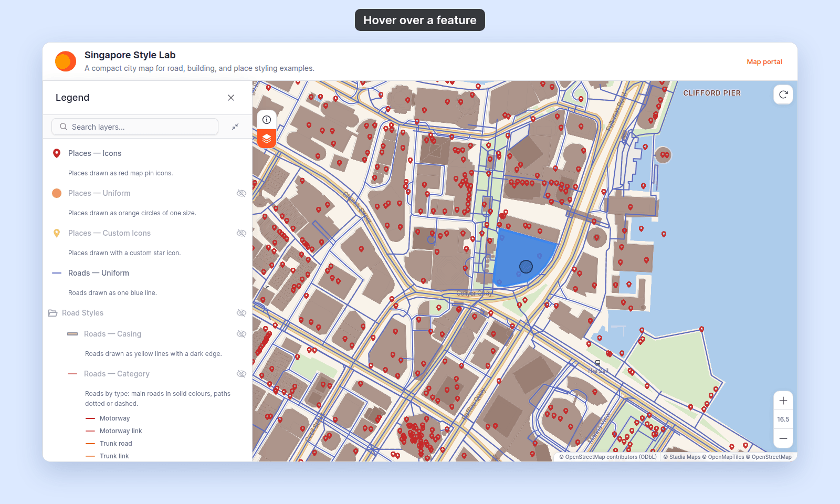This screenshot has height=504, width=840.
Task: Open the OpenStreetMap contributors (ODbL) attribution link
Action: pos(608,457)
